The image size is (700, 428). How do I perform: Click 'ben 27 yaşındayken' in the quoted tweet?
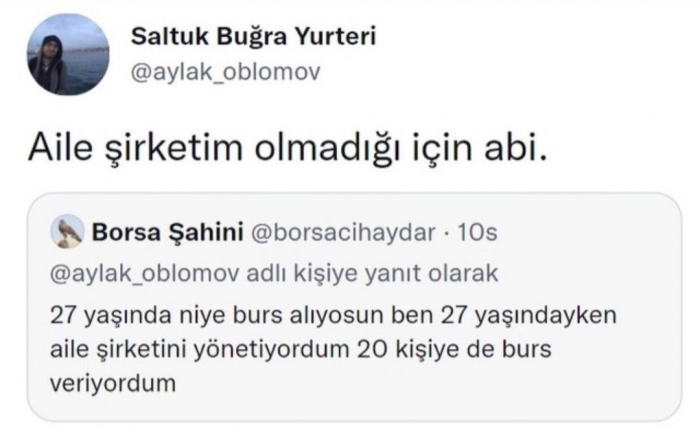click(x=504, y=316)
